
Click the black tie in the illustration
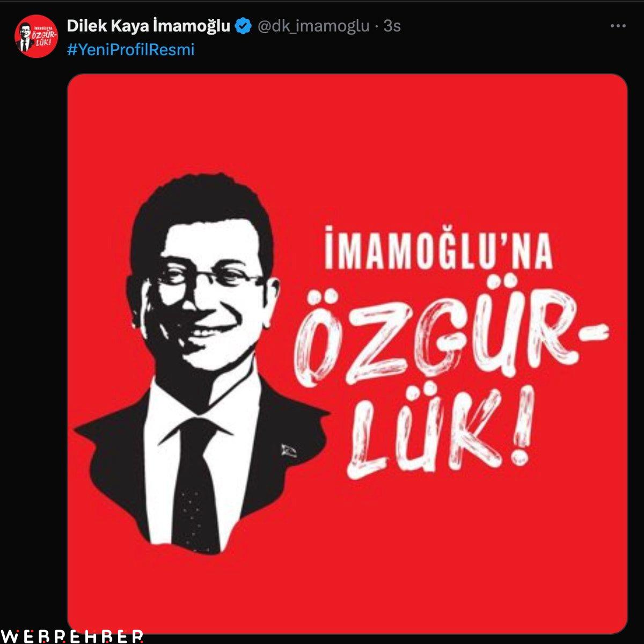coord(195,482)
